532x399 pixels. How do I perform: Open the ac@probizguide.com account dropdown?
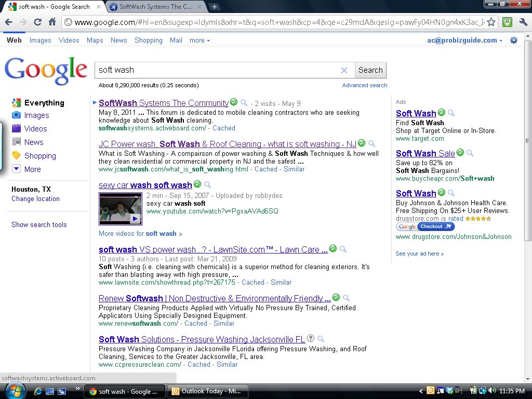click(464, 40)
